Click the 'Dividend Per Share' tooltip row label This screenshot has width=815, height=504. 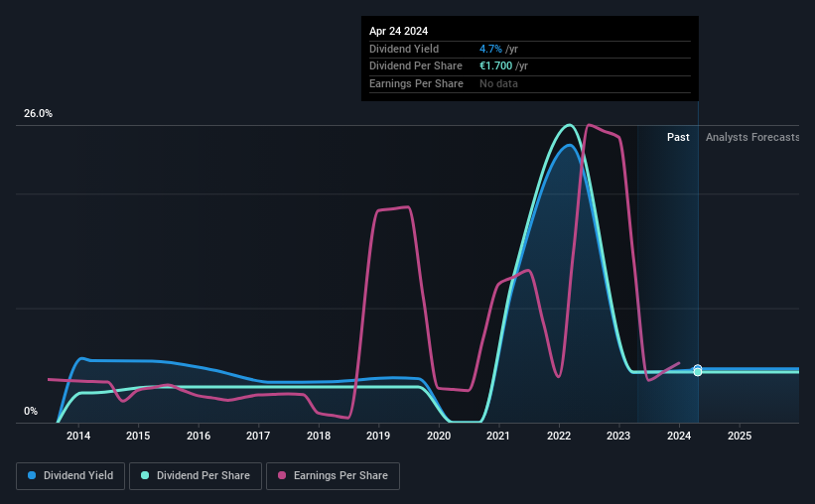(415, 66)
